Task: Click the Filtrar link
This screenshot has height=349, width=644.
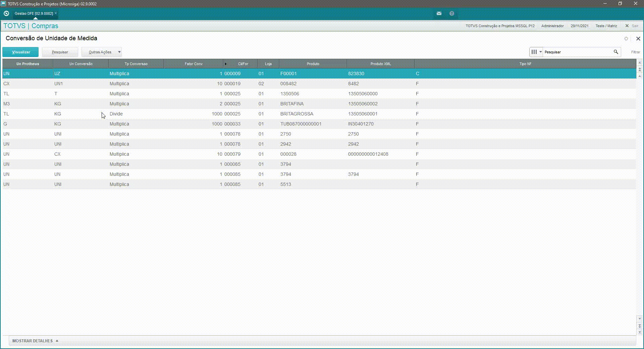Action: 636,52
